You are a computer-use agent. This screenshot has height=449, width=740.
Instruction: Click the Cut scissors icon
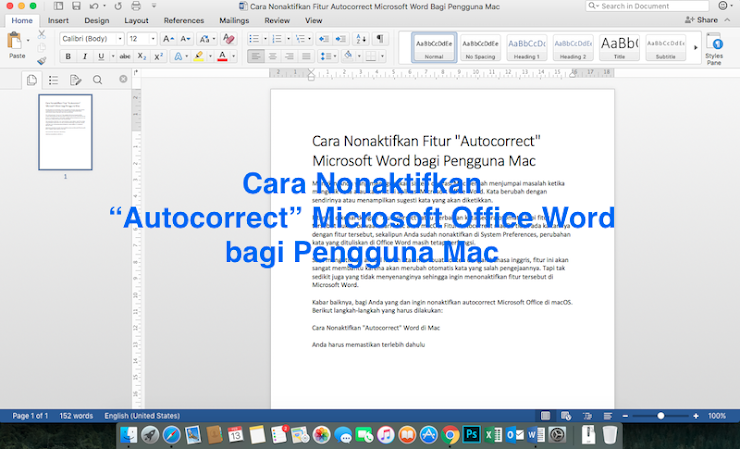point(42,35)
